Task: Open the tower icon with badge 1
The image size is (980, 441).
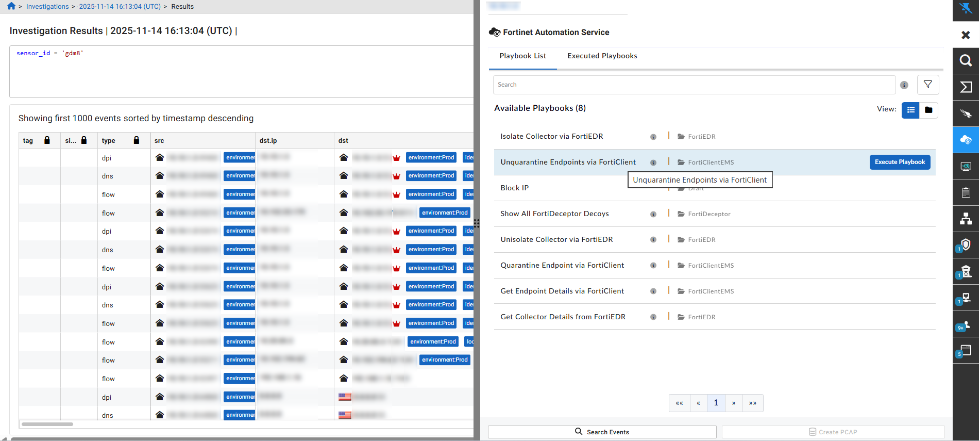Action: (965, 272)
